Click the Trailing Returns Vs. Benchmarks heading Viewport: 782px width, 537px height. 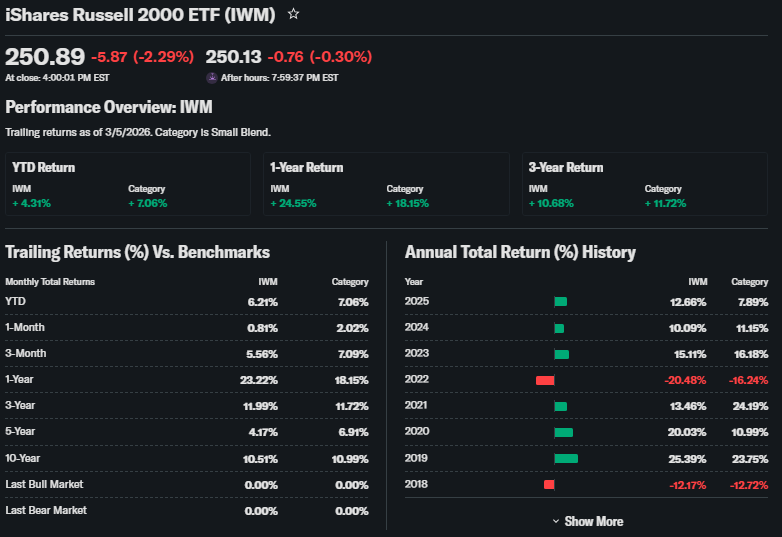pos(137,252)
